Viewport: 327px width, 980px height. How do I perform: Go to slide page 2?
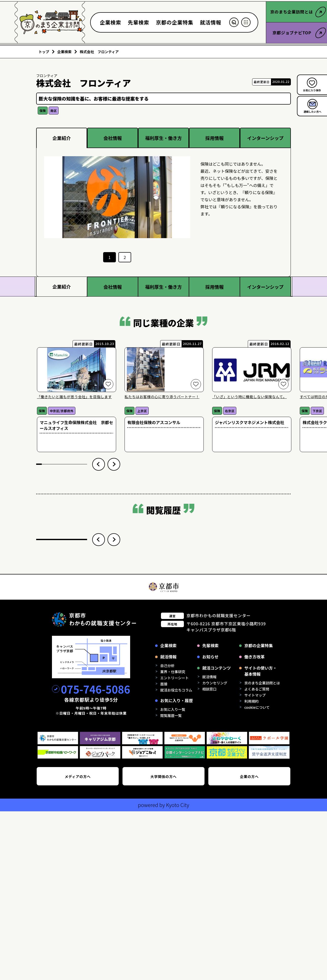125,257
